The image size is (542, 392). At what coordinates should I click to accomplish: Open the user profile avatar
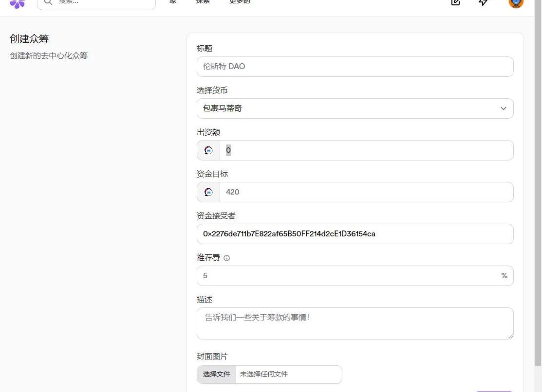pos(516,2)
